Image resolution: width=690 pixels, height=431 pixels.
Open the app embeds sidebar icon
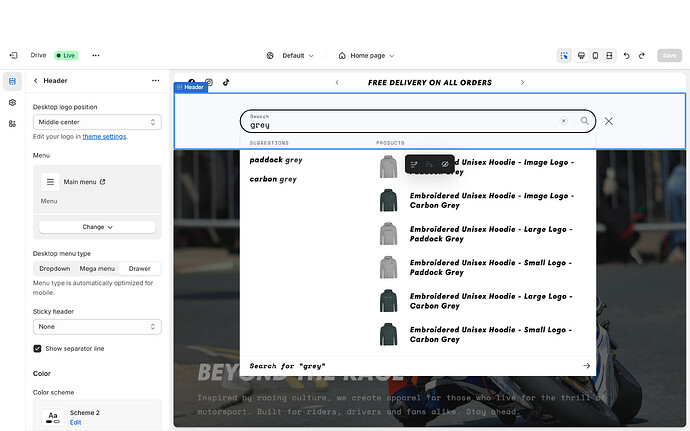[12, 123]
